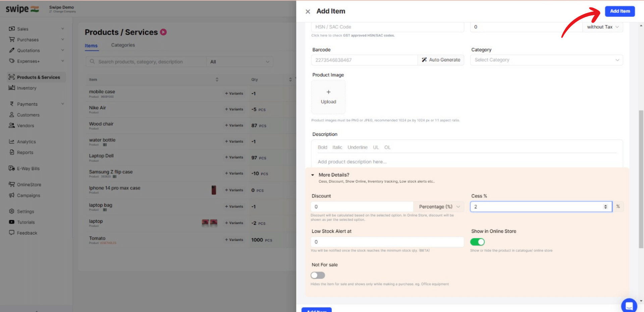The width and height of the screenshot is (644, 312).
Task: Click the Expenses+ tag icon
Action: [12, 61]
